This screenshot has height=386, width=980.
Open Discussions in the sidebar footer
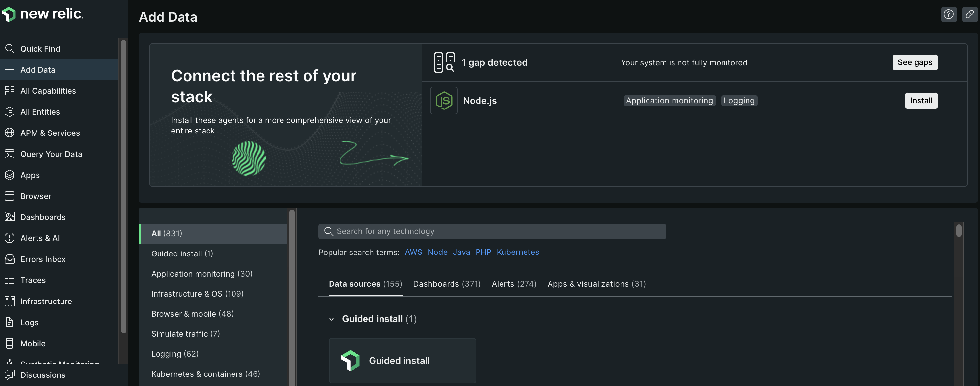tap(43, 375)
